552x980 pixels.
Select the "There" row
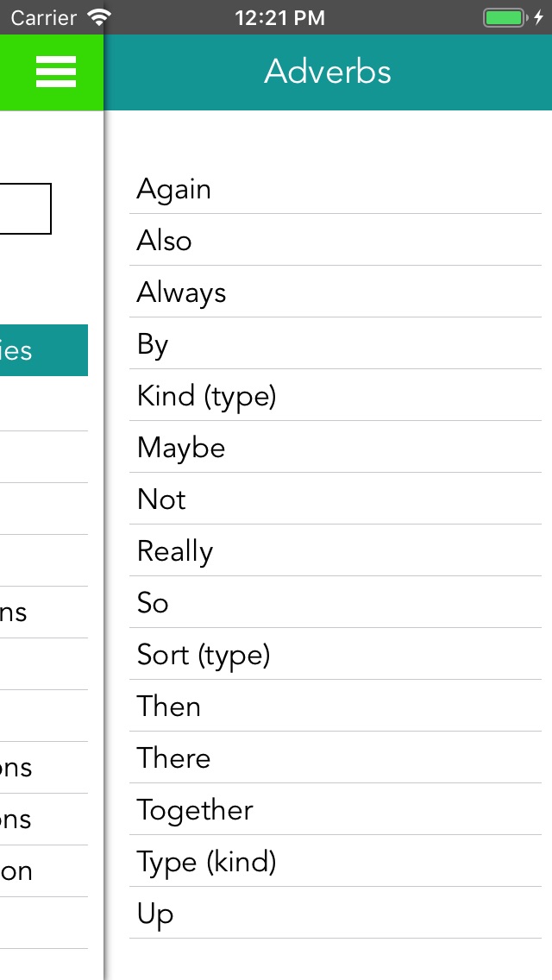point(335,759)
